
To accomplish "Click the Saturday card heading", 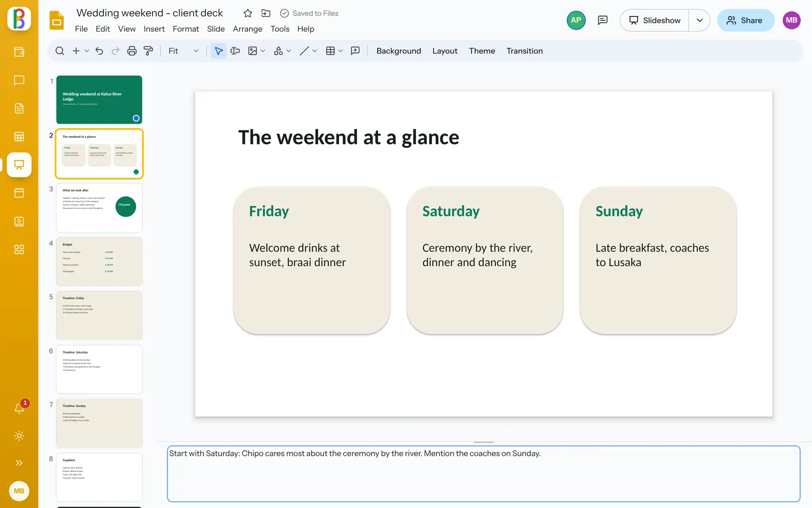I will 451,211.
